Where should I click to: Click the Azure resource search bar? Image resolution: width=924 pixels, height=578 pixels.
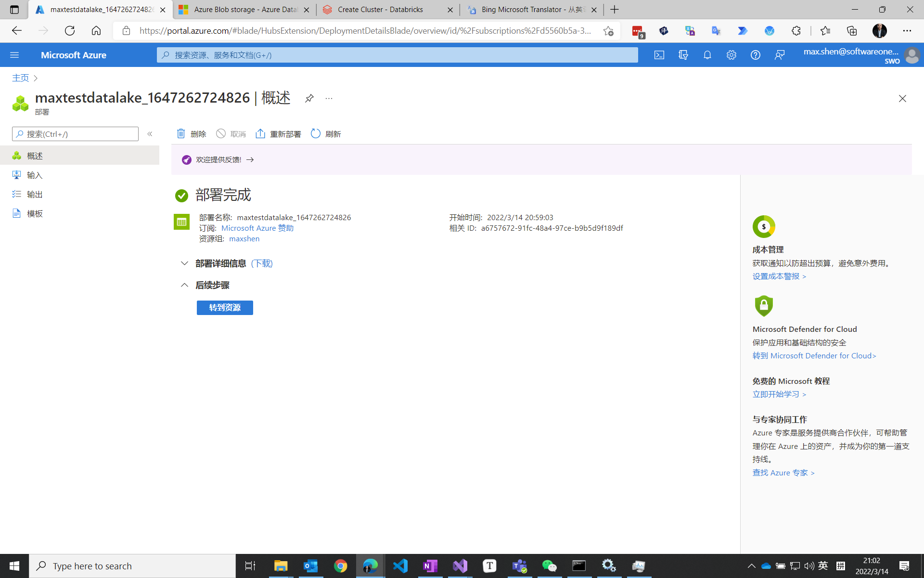tap(397, 55)
